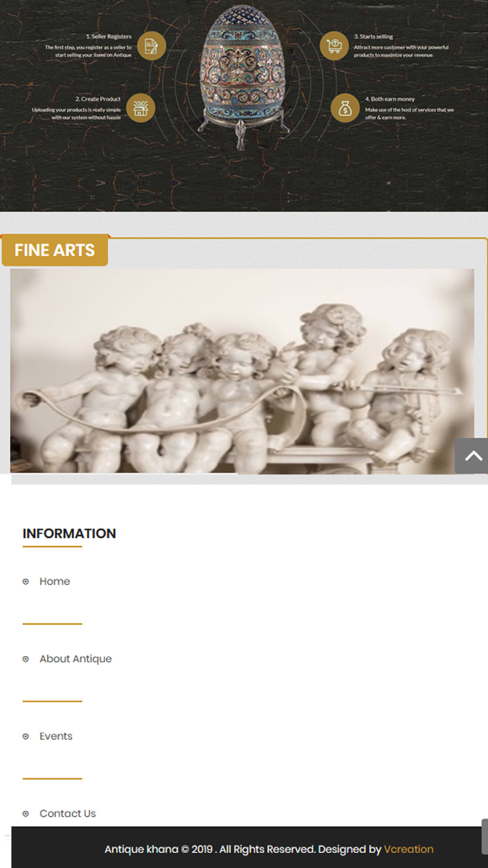Click the cherub sculpture fine arts image
This screenshot has height=868, width=488.
[242, 371]
